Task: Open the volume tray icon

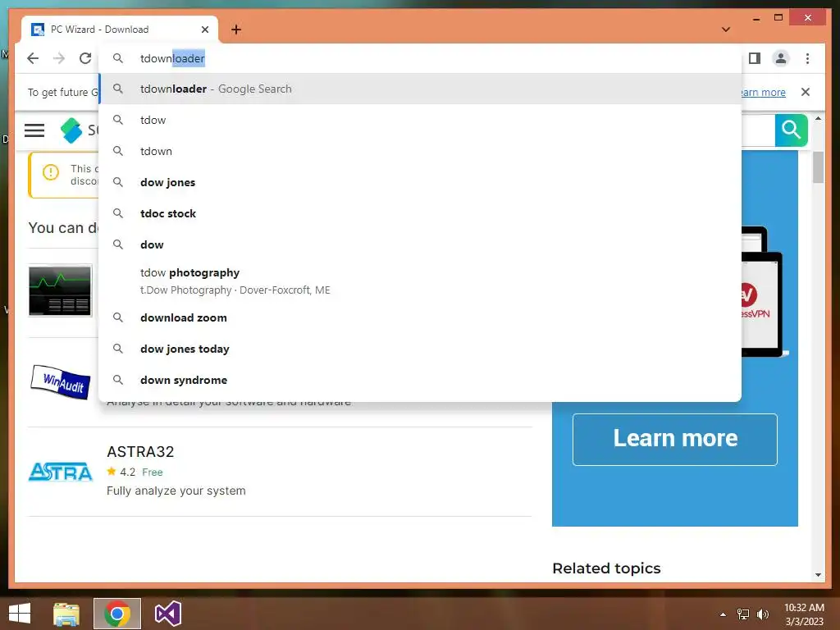Action: (763, 614)
